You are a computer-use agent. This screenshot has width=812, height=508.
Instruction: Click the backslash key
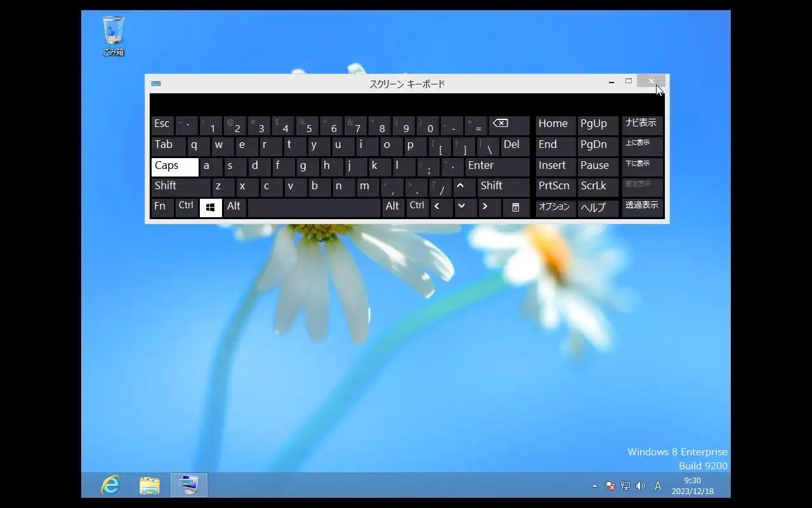(x=488, y=146)
